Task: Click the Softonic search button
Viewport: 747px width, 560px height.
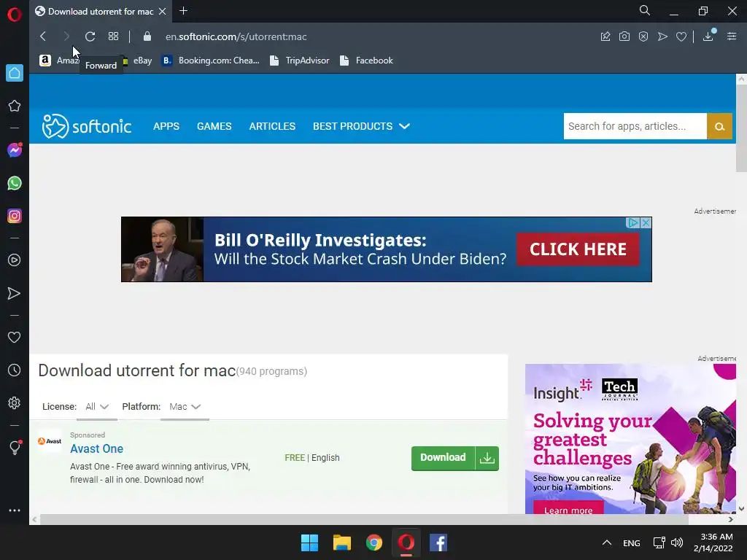Action: (719, 126)
